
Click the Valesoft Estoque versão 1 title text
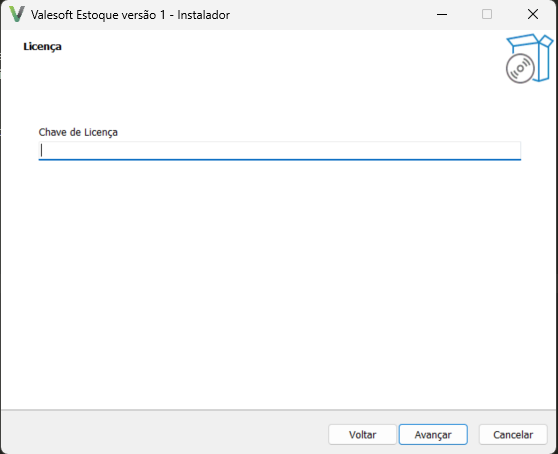click(98, 15)
